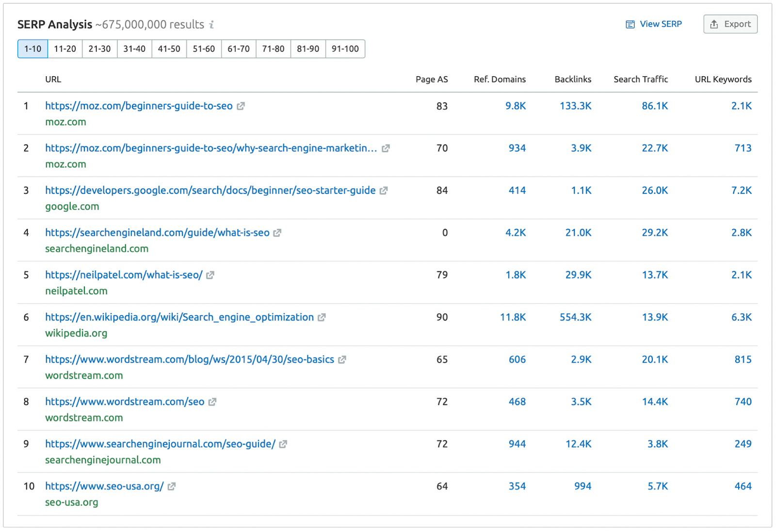The width and height of the screenshot is (776, 532).
Task: Switch to the 21-30 results tab
Action: (x=99, y=49)
